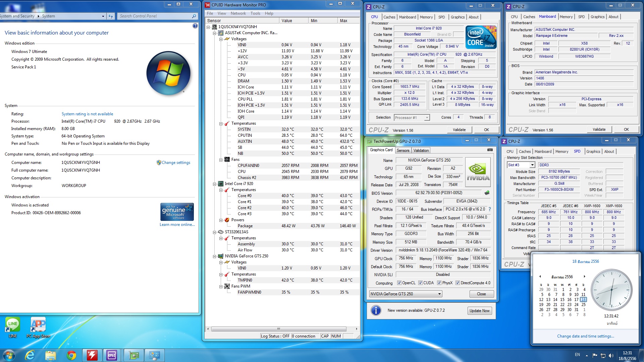Click the GPU-Z BIOS save icon
The image size is (644, 362).
487,193
